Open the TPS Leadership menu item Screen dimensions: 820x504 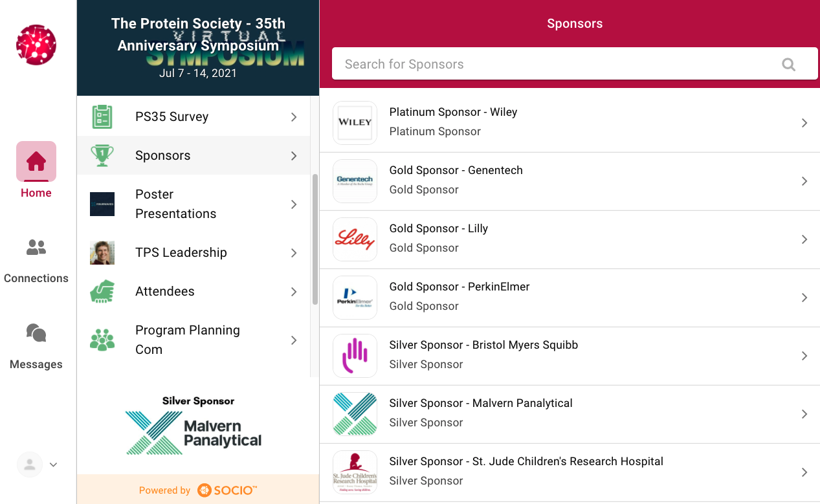[194, 252]
